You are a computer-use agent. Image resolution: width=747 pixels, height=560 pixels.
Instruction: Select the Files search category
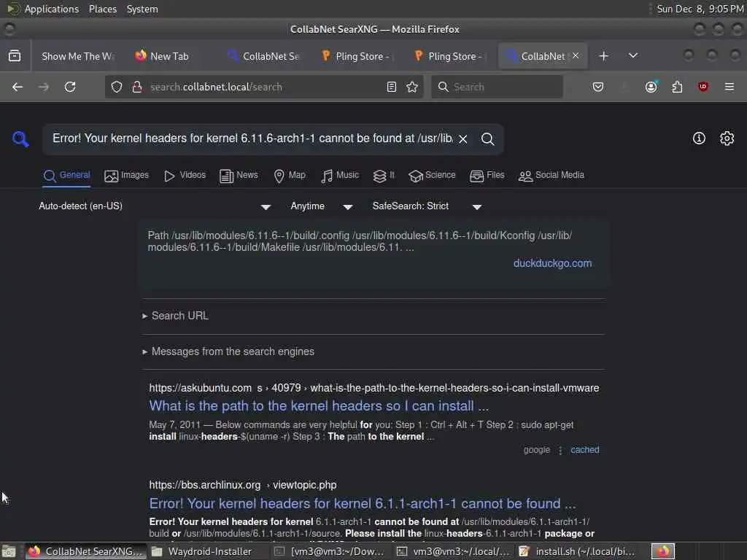[487, 175]
